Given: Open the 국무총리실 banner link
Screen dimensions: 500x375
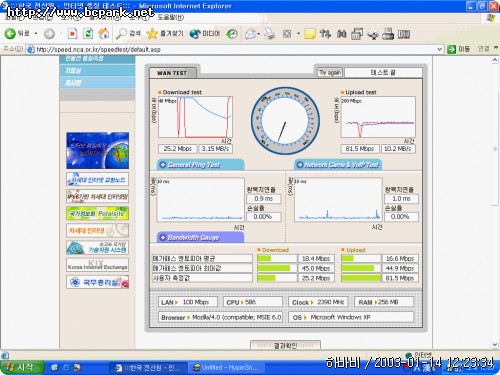Looking at the screenshot, I should [97, 282].
